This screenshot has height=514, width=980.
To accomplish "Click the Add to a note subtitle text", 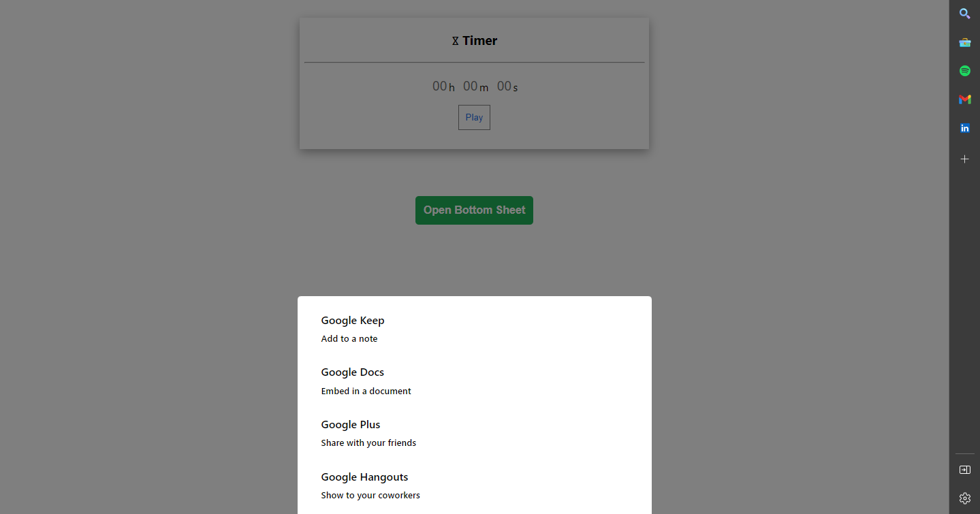I will click(x=349, y=338).
